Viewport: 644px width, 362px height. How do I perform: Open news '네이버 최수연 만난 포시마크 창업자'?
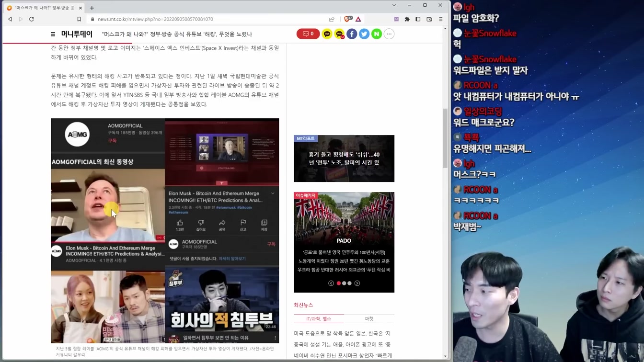[x=343, y=356]
